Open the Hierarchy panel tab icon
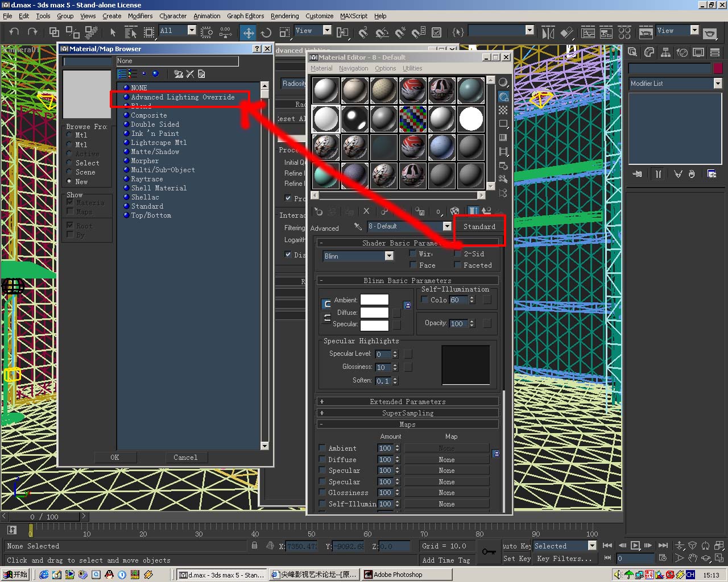This screenshot has width=728, height=582. click(x=665, y=52)
